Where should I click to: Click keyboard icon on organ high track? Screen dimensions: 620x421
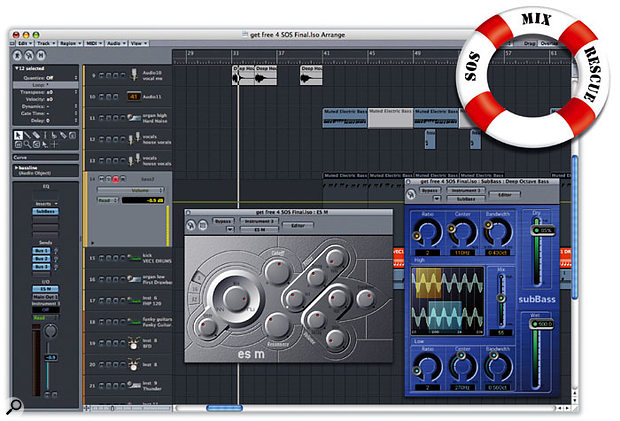click(134, 118)
